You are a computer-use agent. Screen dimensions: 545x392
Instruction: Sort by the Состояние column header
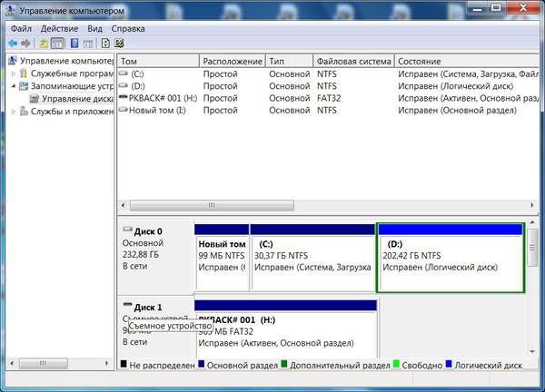[x=467, y=61]
